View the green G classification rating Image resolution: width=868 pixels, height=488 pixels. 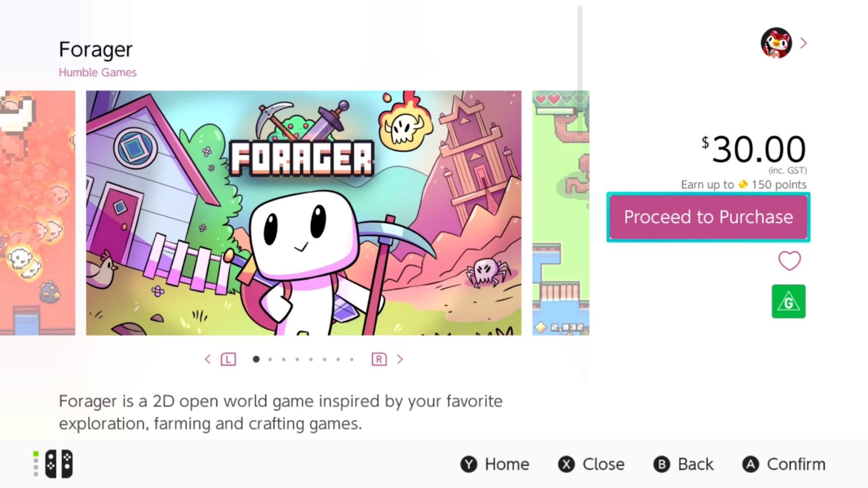pyautogui.click(x=788, y=301)
